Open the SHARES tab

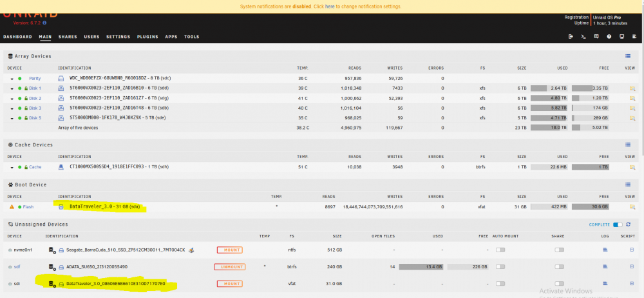[x=68, y=37]
